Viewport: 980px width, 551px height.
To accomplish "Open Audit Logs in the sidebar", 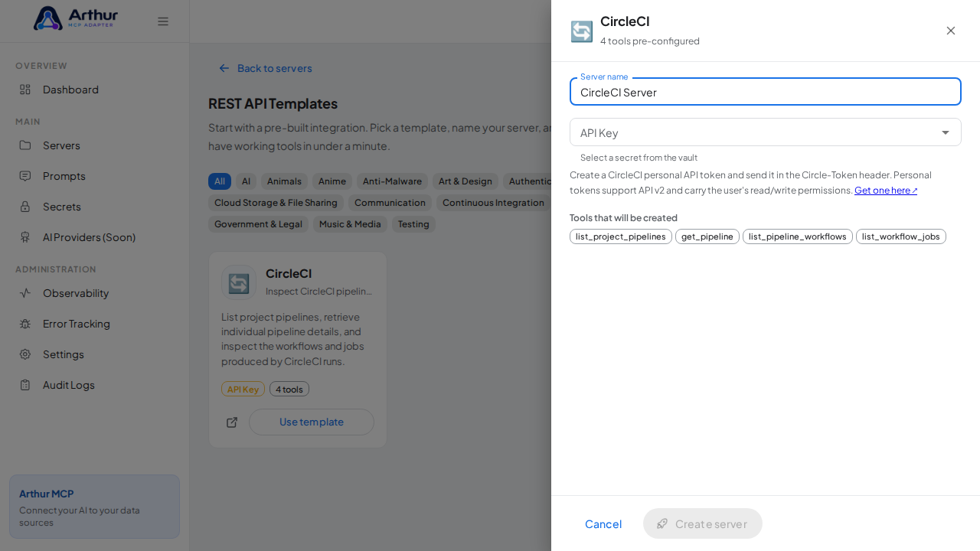I will pos(94,385).
